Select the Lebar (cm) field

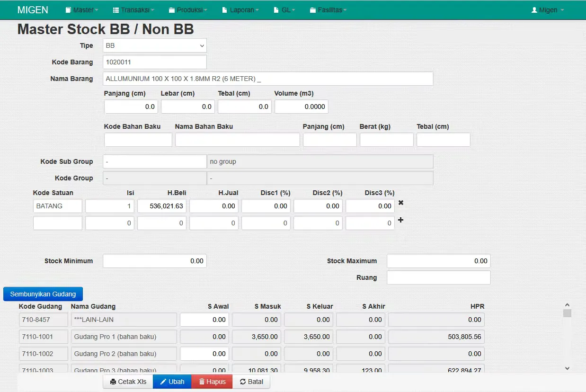(x=188, y=107)
